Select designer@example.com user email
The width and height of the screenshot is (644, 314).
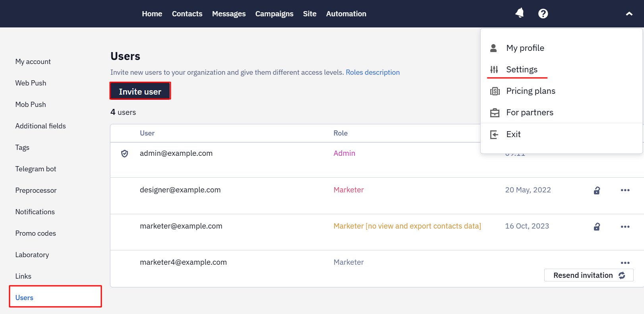point(180,190)
